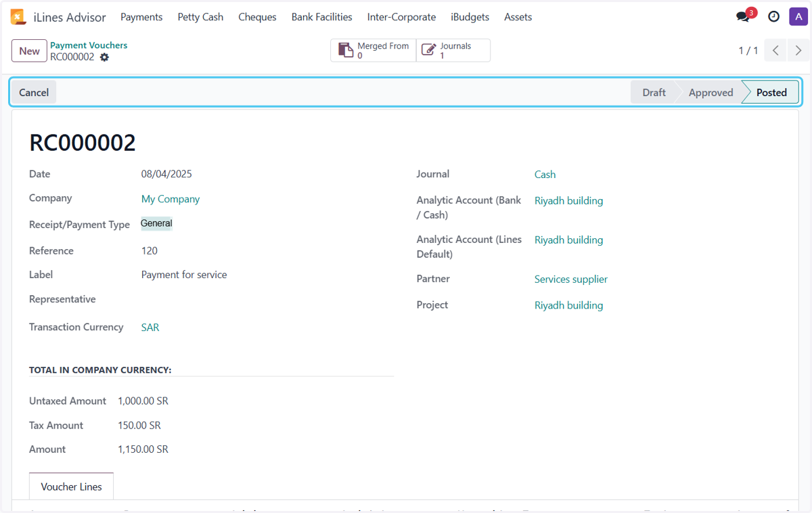The image size is (812, 513).
Task: Click the Tax Amount 150.00 SR
Action: pyautogui.click(x=139, y=425)
